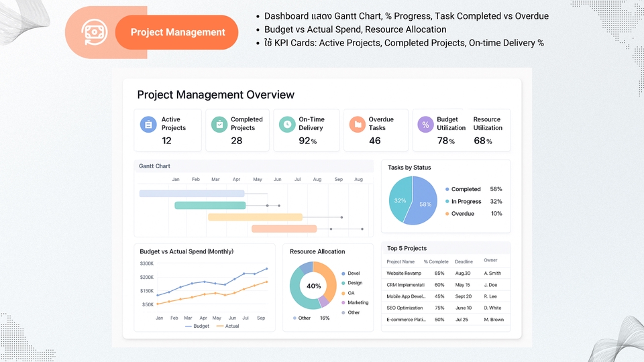The width and height of the screenshot is (644, 362).
Task: Click the Design legend item in Resource Allocation
Action: [354, 283]
